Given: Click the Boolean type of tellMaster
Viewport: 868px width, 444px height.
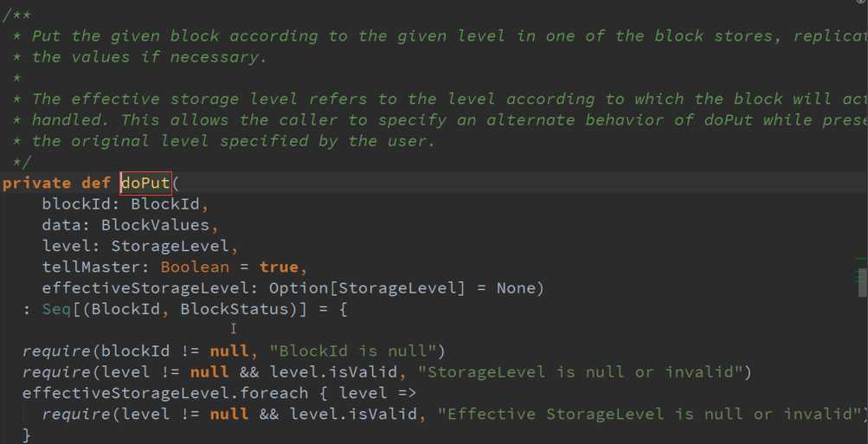Looking at the screenshot, I should pyautogui.click(x=195, y=267).
